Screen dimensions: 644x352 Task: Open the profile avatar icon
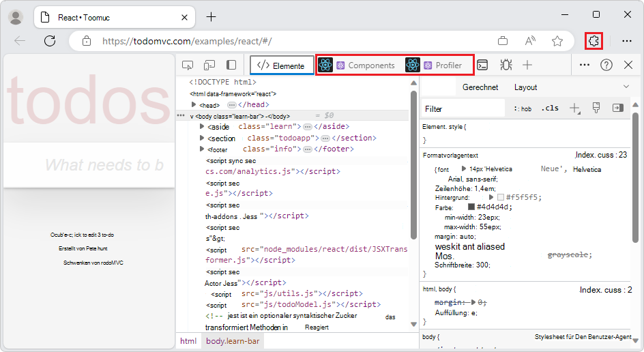[16, 17]
